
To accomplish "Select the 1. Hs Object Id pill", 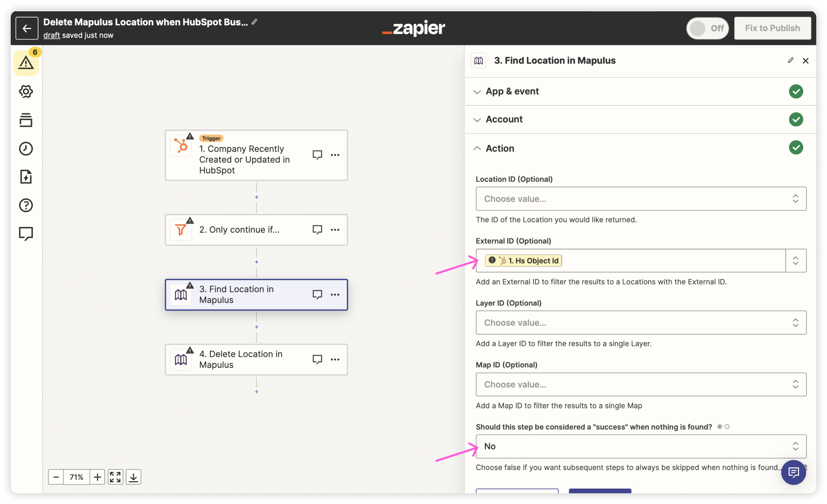I will pyautogui.click(x=523, y=261).
